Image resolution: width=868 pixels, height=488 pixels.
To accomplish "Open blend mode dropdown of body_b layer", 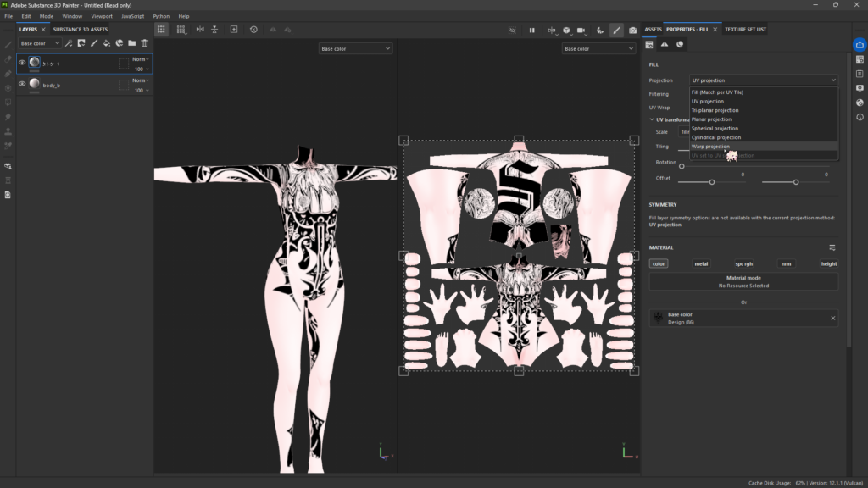I will (141, 80).
